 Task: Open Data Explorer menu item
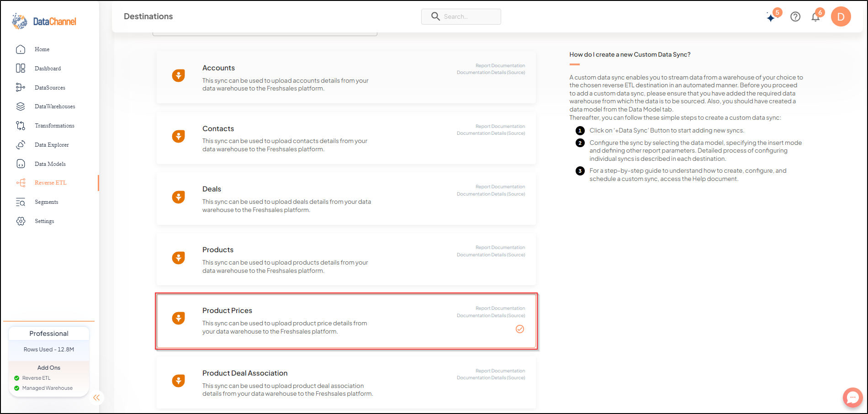52,145
